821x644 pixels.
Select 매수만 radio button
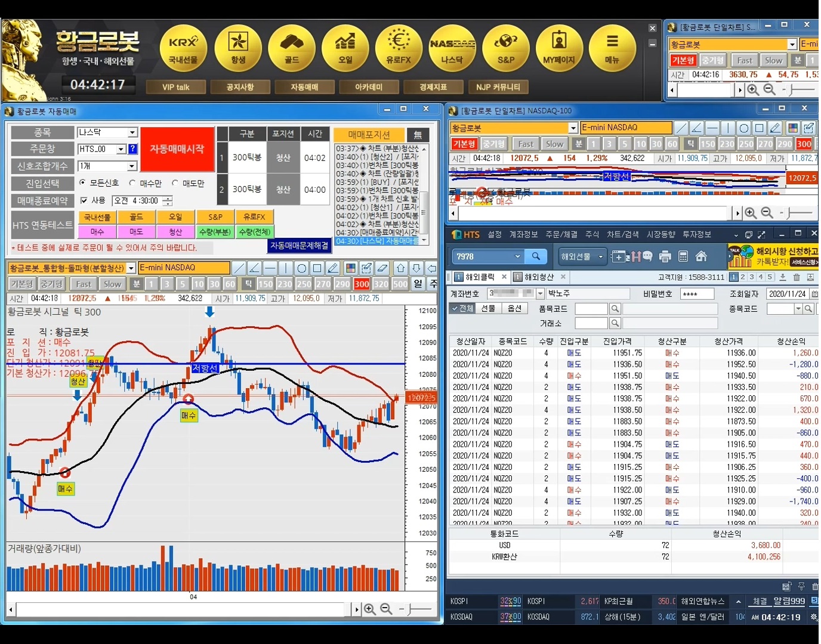[132, 182]
